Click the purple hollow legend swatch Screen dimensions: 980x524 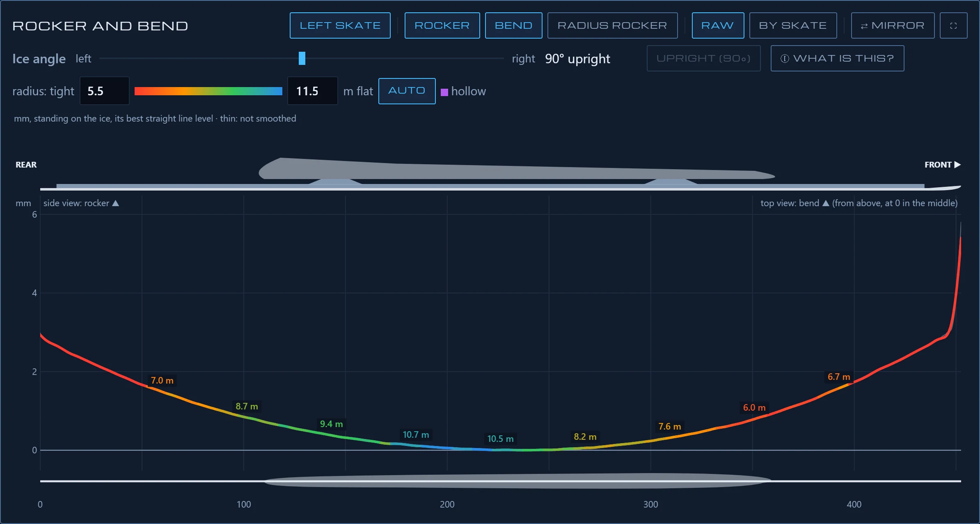(x=444, y=92)
